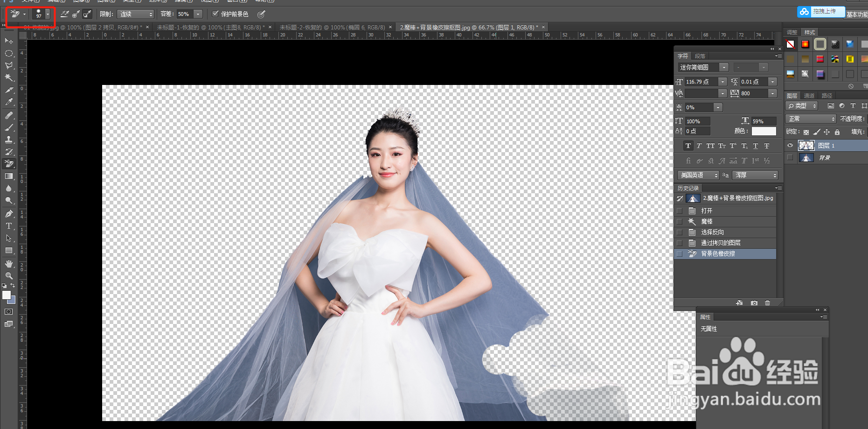Open font size 116.79 点 dropdown

(722, 82)
